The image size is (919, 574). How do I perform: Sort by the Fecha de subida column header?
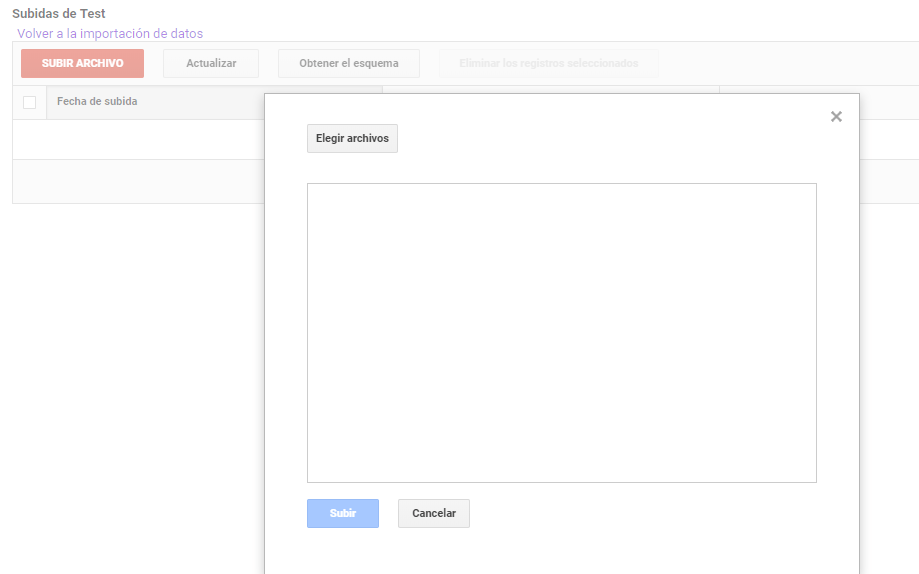click(x=97, y=101)
